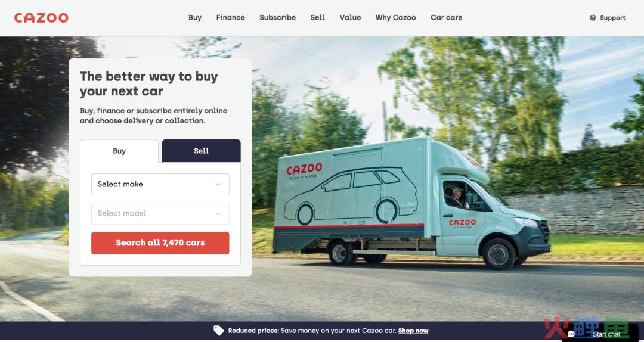Click the Cazoo van hero image
644x342 pixels.
[411, 203]
